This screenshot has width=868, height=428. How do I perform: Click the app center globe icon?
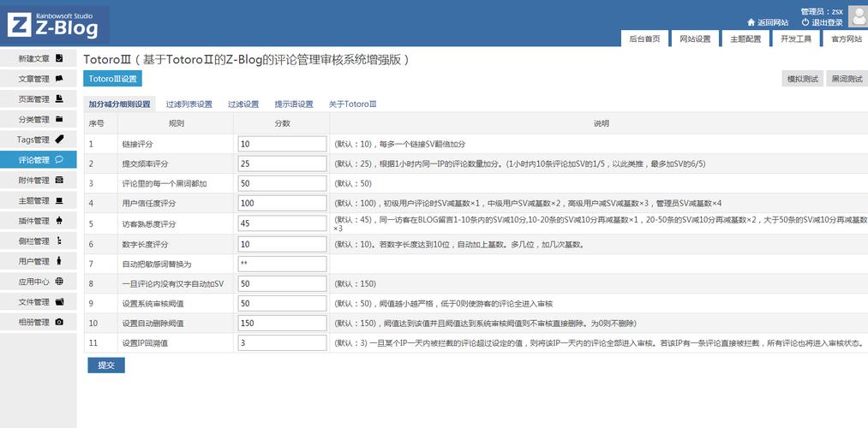pos(59,282)
